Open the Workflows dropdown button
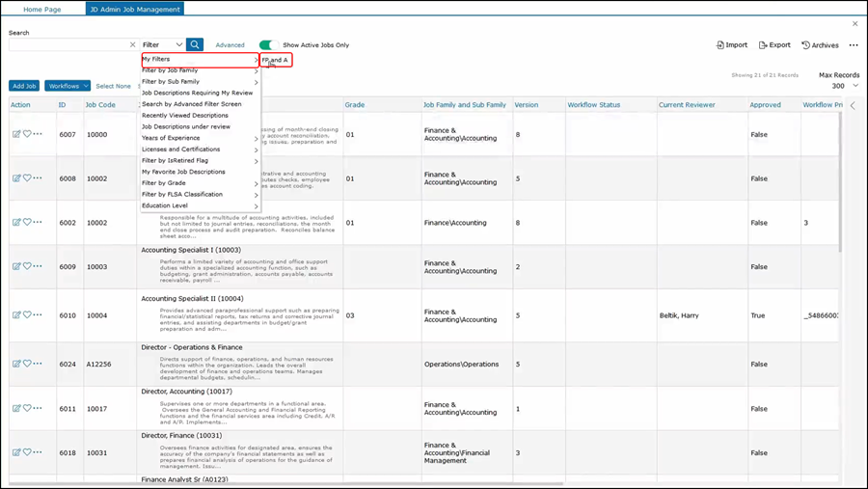 click(68, 86)
